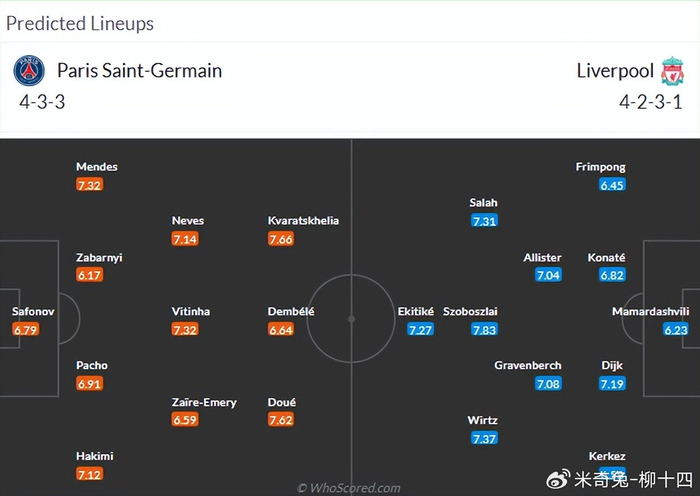Select Kvaratskhelia's 7.66 rating badge
This screenshot has width=700, height=496.
[x=281, y=239]
